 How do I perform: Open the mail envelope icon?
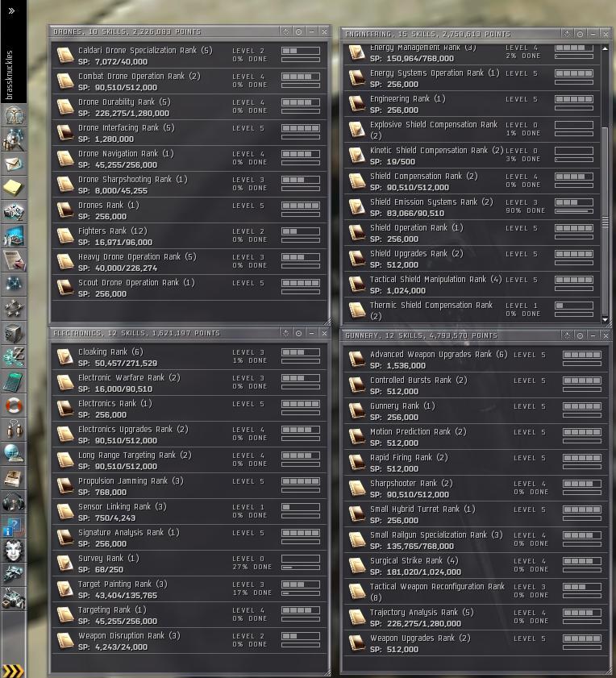pyautogui.click(x=14, y=164)
